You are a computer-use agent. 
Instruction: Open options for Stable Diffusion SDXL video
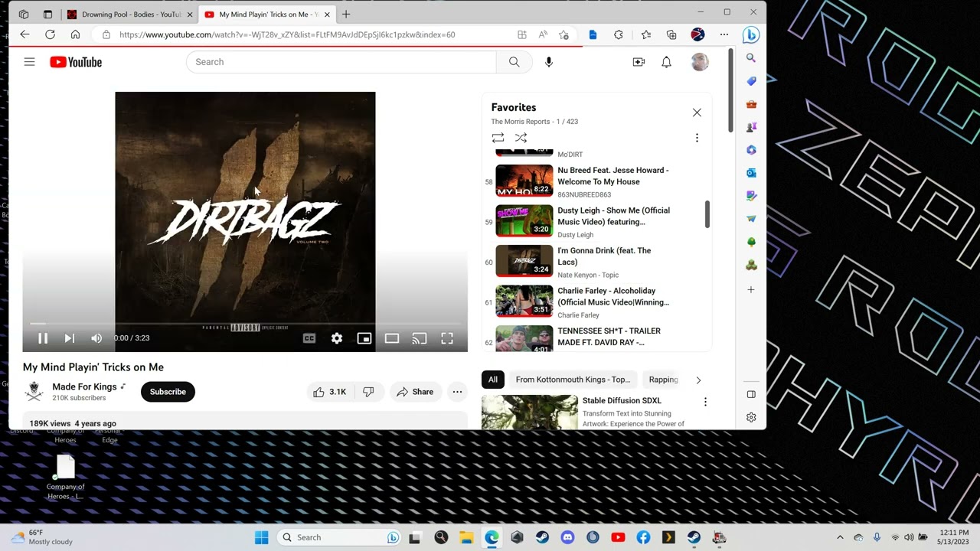coord(705,402)
